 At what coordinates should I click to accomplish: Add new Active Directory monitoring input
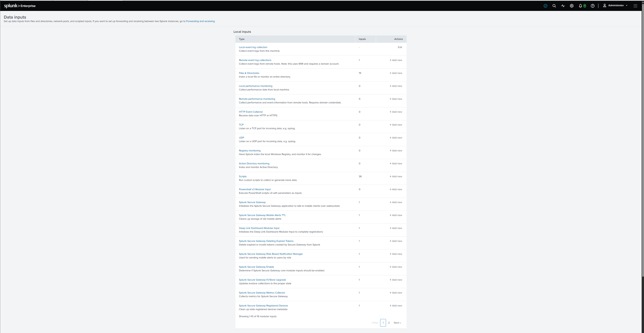tap(396, 164)
